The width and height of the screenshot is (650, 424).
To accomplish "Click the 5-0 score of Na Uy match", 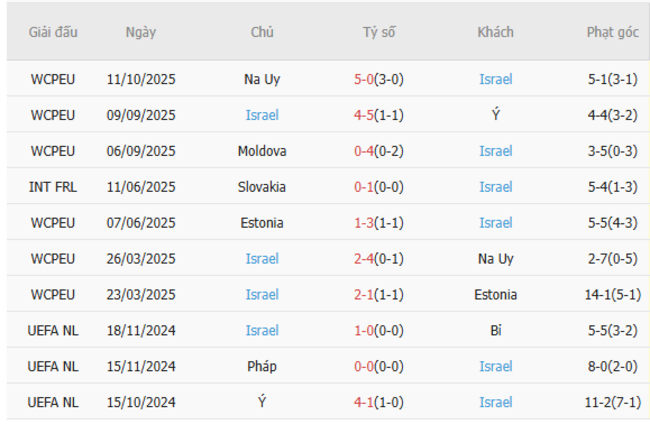I will pyautogui.click(x=364, y=79).
